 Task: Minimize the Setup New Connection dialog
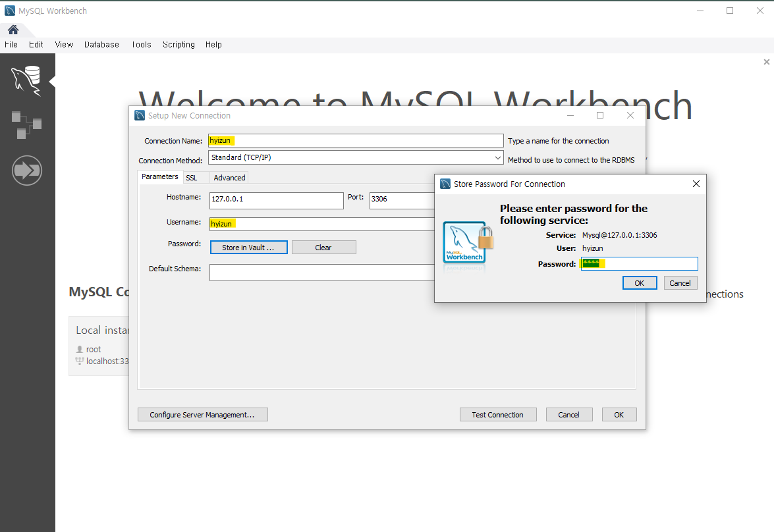[570, 115]
